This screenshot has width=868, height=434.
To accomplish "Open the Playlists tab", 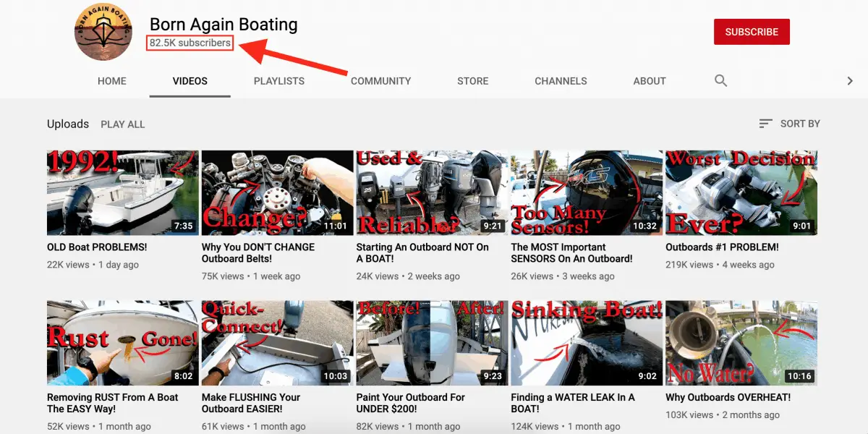I will [279, 81].
